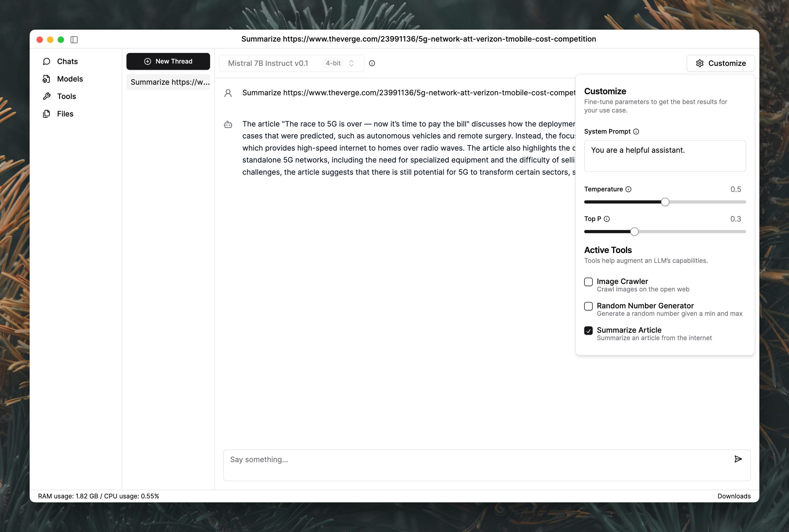The image size is (789, 532).
Task: Enable the Random Number Generator checkbox
Action: [588, 306]
